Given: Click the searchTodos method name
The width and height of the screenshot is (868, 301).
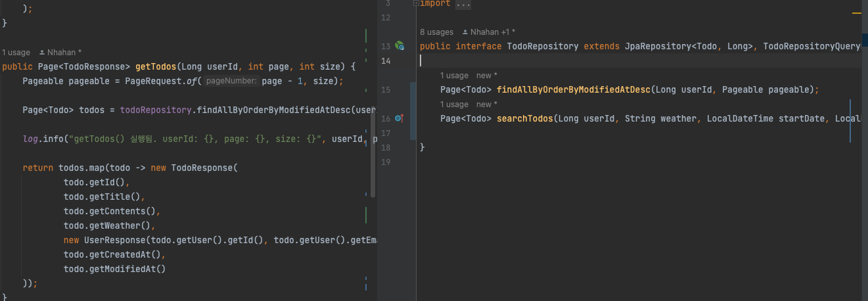Looking at the screenshot, I should [525, 118].
